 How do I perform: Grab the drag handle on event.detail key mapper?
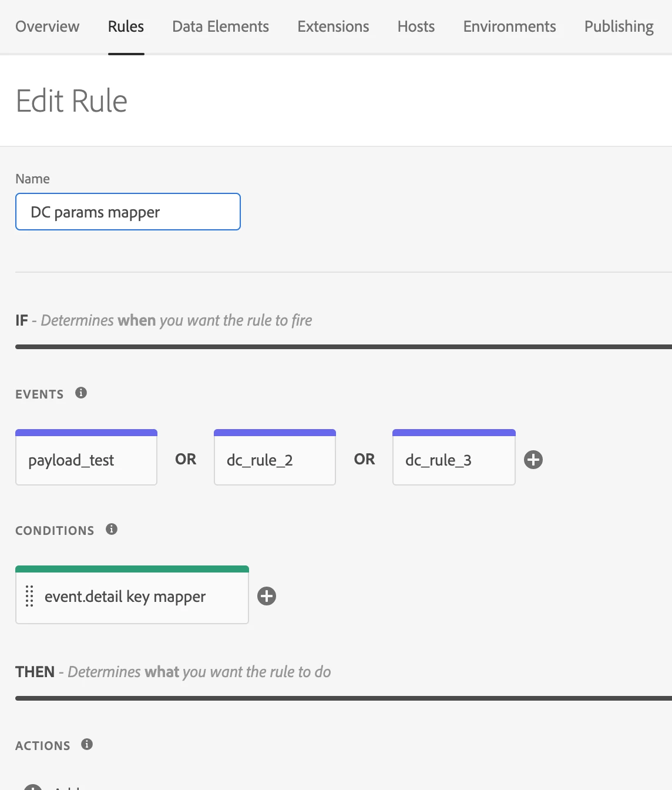pos(29,596)
